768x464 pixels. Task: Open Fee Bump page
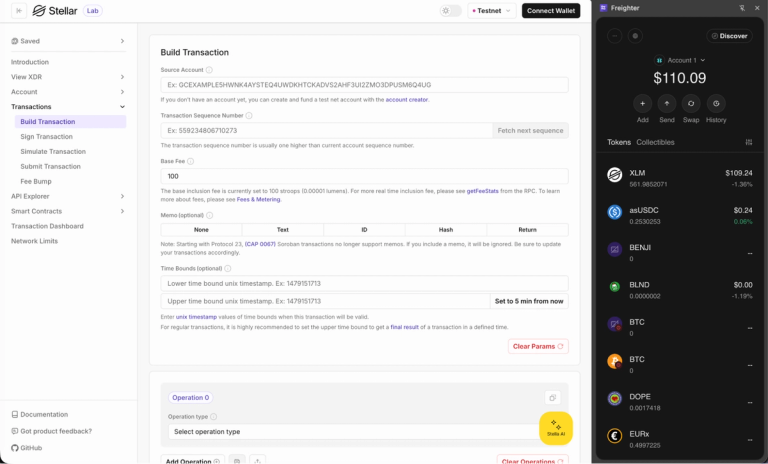pos(36,181)
